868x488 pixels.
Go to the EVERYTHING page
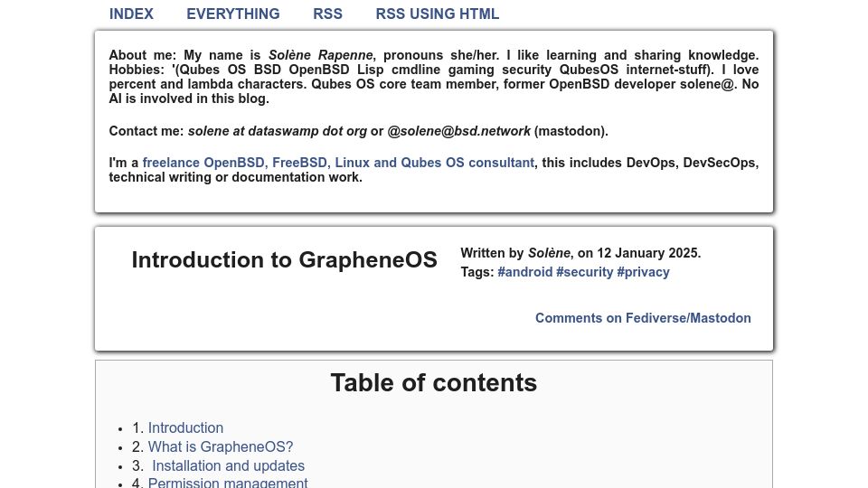[x=233, y=14]
